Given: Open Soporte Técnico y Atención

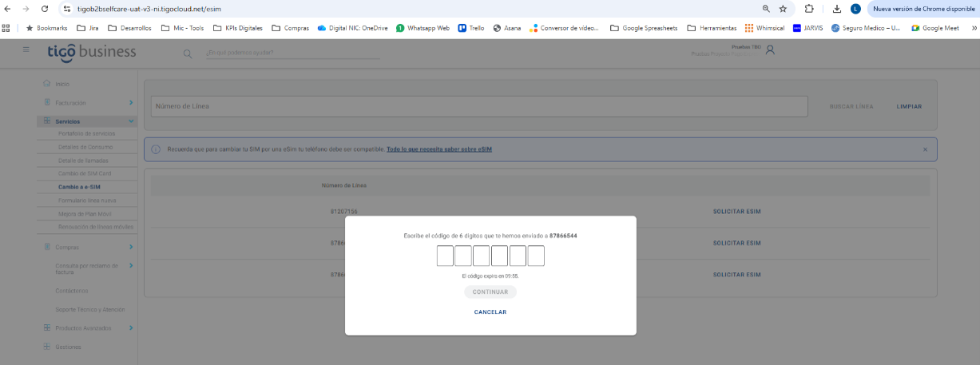Looking at the screenshot, I should point(90,309).
